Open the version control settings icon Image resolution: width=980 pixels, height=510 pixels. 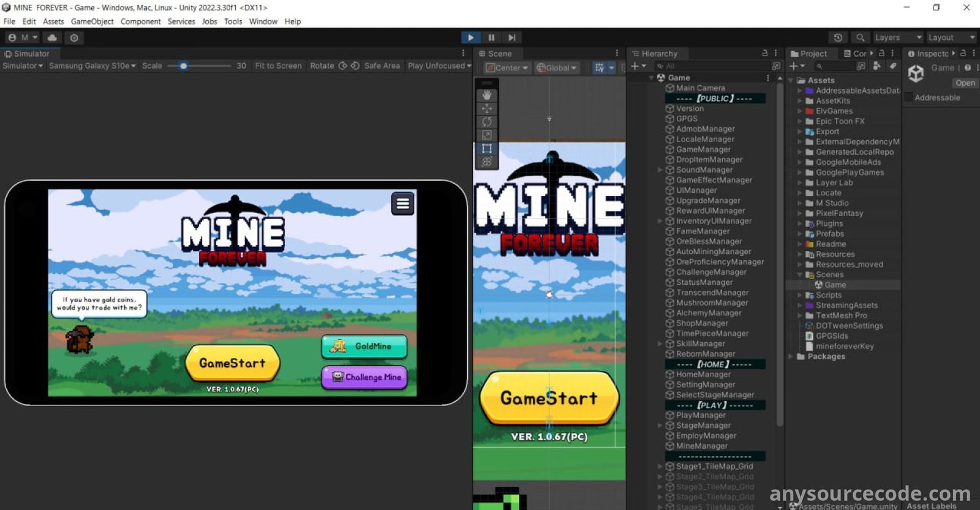pos(74,37)
